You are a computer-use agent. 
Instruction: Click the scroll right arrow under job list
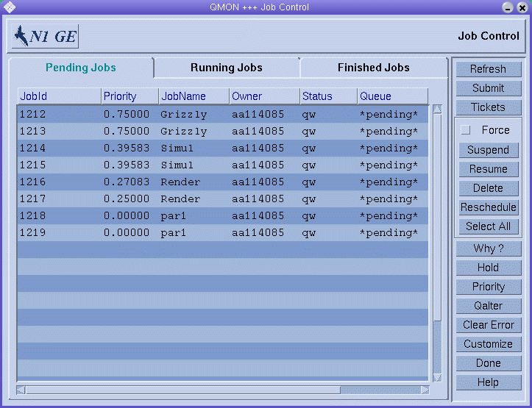425,390
